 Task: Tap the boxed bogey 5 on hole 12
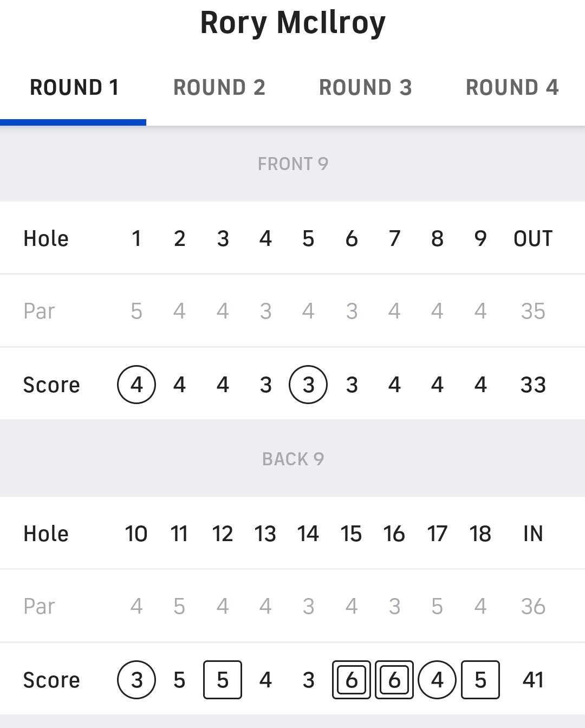223,680
